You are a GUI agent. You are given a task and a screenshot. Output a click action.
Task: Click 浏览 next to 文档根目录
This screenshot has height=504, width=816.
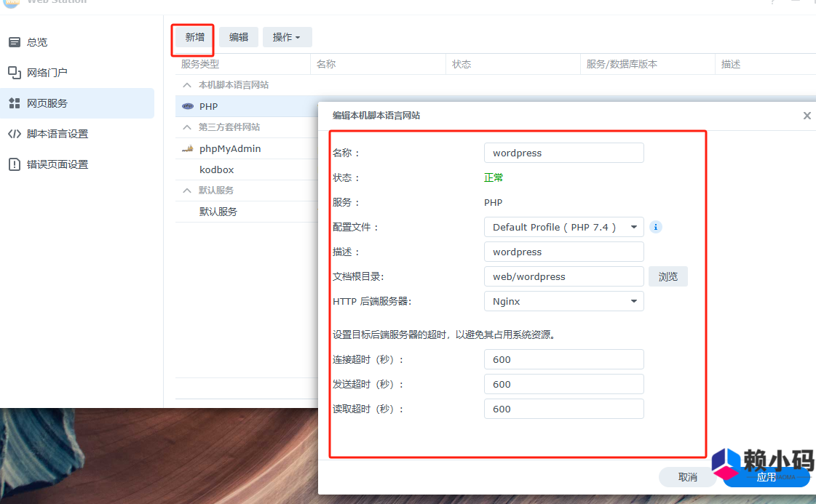tap(668, 276)
